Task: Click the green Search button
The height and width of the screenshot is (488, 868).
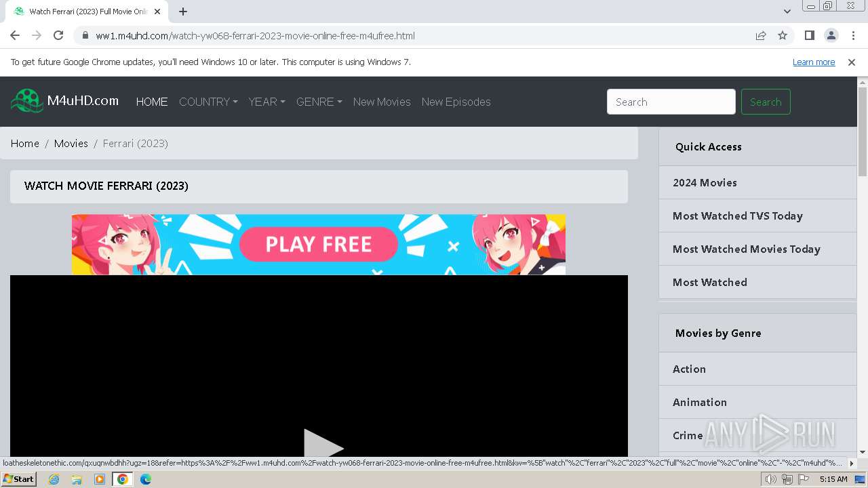Action: pyautogui.click(x=766, y=102)
